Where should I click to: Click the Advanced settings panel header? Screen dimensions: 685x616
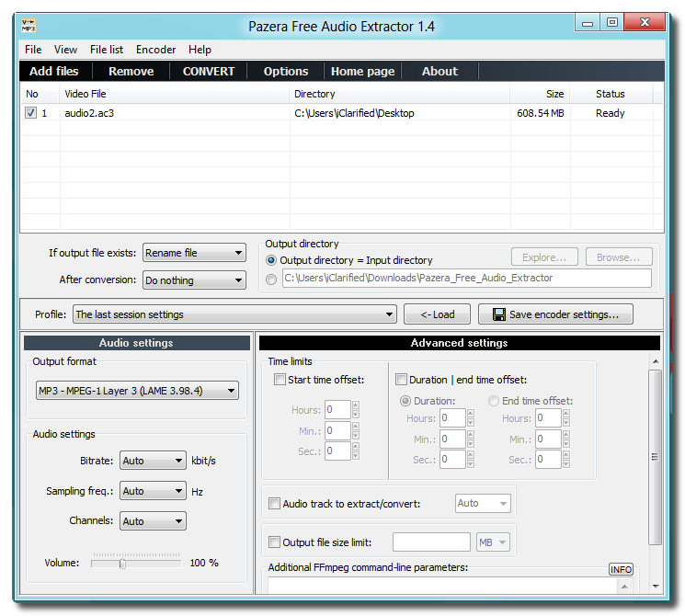(x=460, y=343)
